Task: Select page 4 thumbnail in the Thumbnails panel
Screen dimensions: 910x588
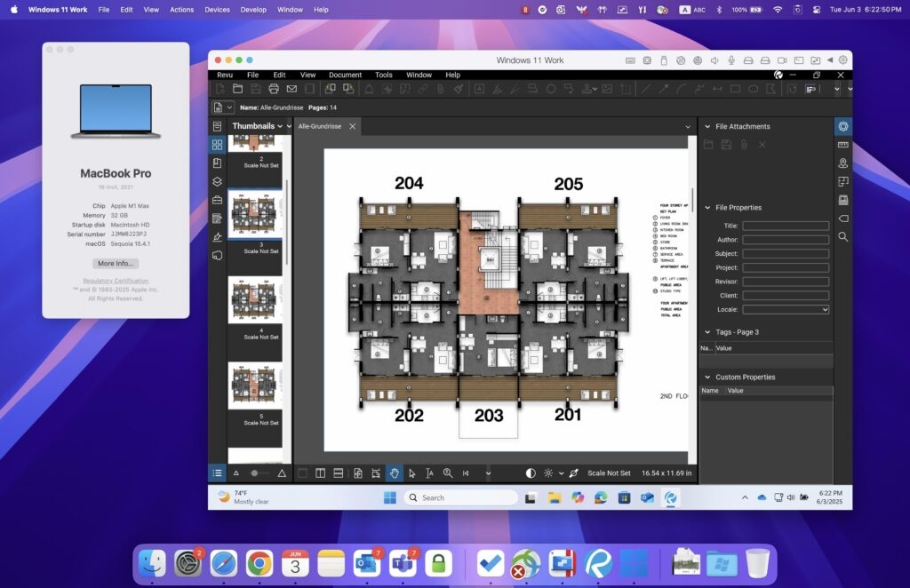Action: pos(256,300)
